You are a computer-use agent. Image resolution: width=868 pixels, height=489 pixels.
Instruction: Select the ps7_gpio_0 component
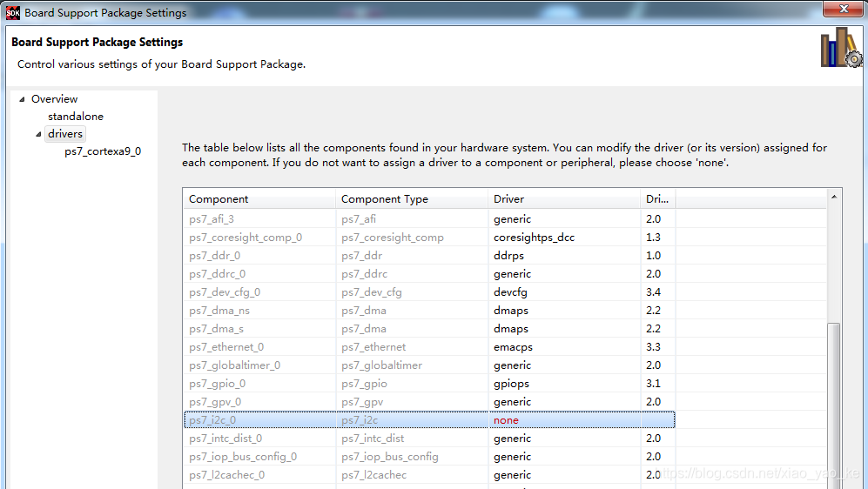[x=259, y=384]
